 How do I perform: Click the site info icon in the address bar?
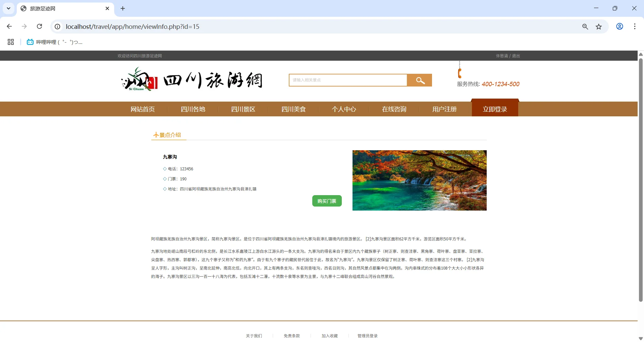coord(57,26)
